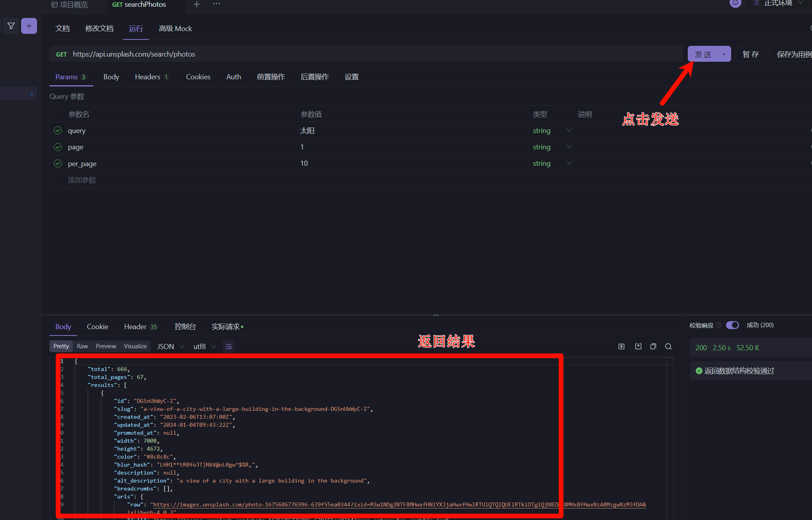Click the search icon in response panel
Screen dimensions: 812x520
668,347
